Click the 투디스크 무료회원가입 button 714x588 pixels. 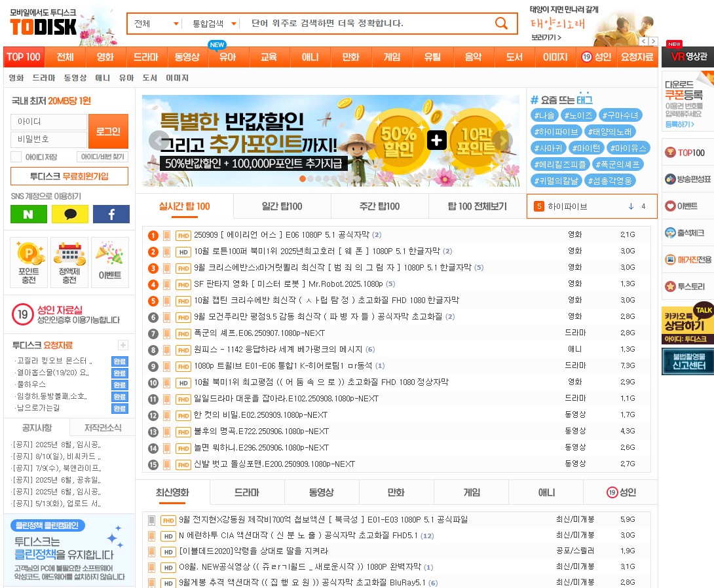pyautogui.click(x=69, y=176)
